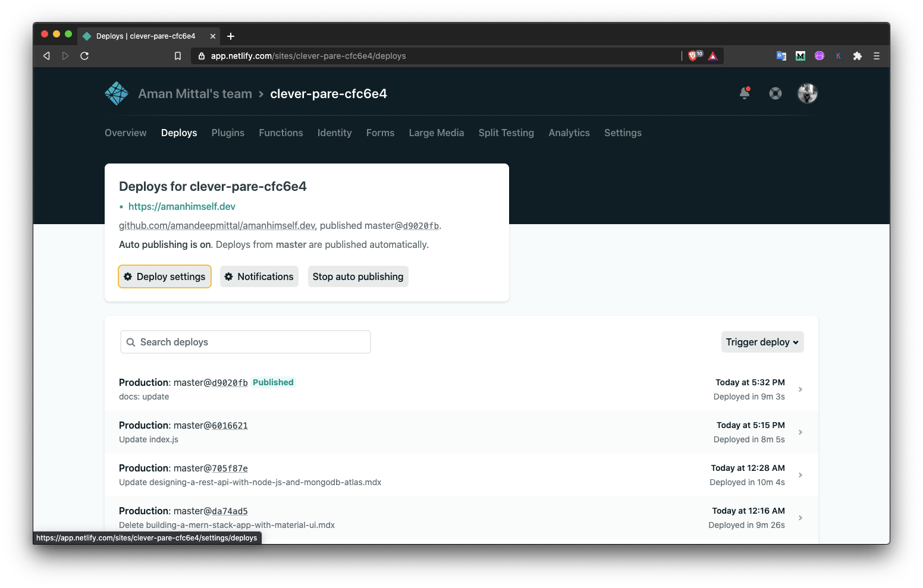Close the Deploys browser tab
923x588 pixels.
click(213, 36)
